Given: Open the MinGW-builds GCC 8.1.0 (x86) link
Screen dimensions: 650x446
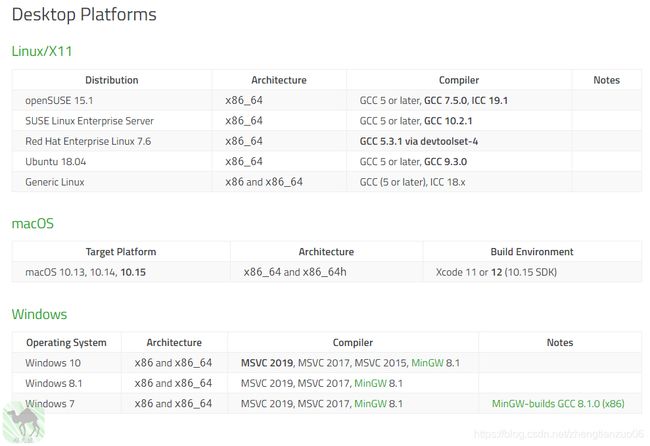Looking at the screenshot, I should click(558, 404).
